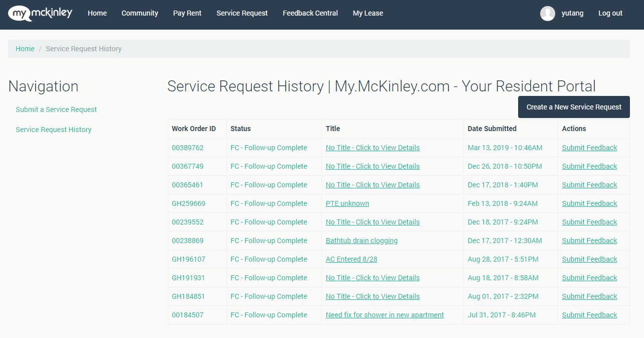
Task: Click the Navigation sidebar heading
Action: click(43, 86)
